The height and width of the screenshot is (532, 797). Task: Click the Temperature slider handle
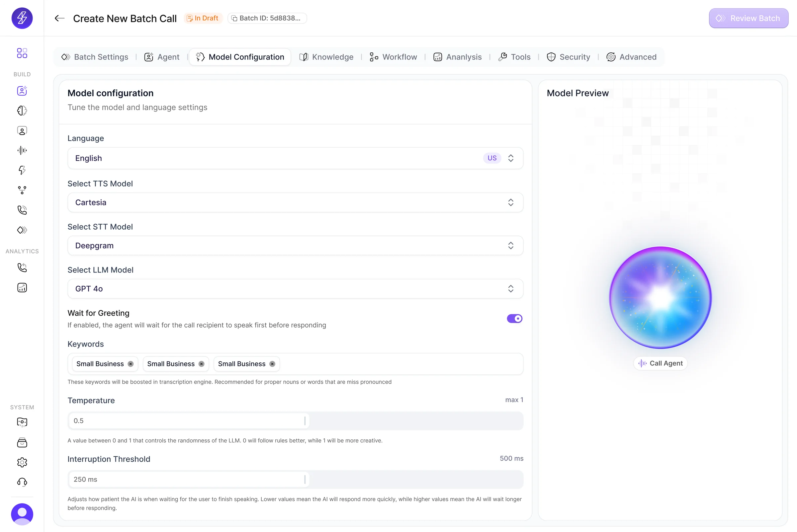click(305, 421)
